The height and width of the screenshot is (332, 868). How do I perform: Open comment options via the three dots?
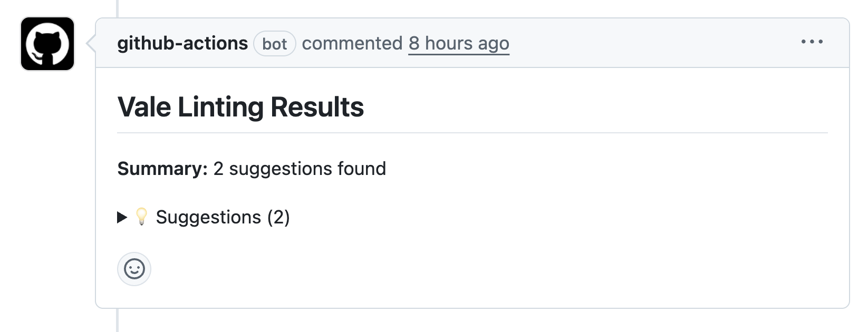[812, 42]
